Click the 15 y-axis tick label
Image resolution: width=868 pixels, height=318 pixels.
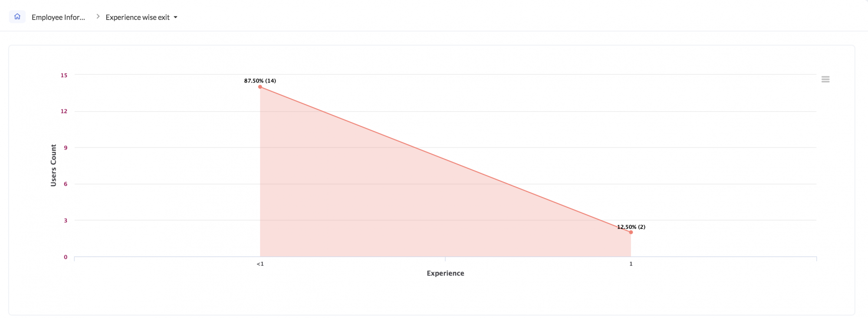coord(64,75)
